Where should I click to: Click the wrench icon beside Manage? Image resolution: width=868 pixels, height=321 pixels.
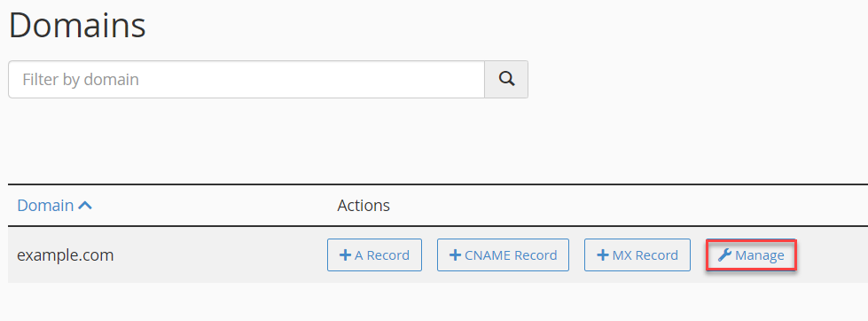pyautogui.click(x=724, y=255)
